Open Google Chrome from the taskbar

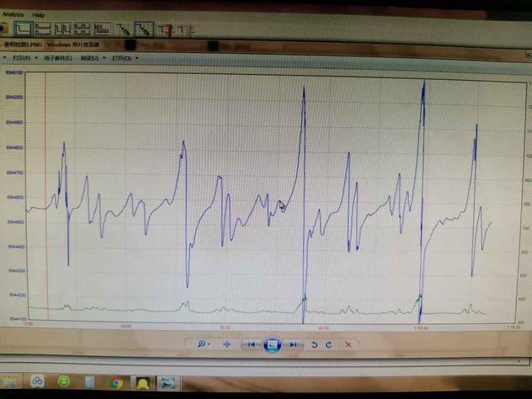(116, 382)
